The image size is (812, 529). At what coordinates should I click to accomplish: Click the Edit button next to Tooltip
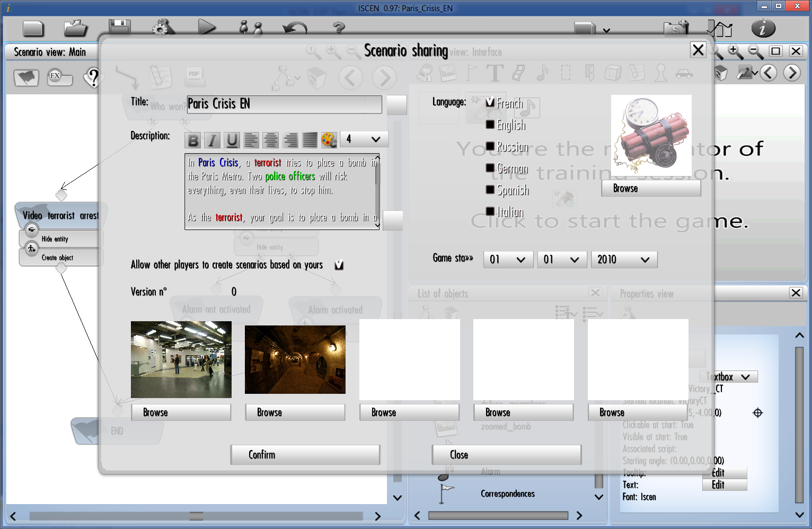725,473
